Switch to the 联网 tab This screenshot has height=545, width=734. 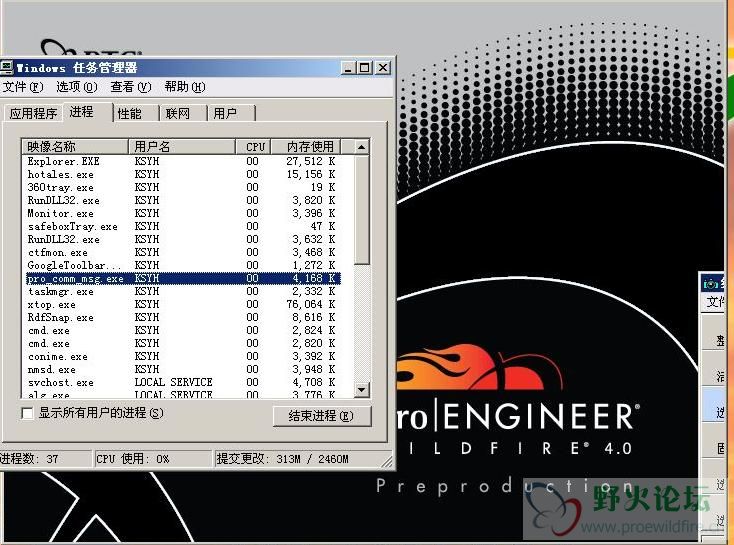[x=184, y=113]
